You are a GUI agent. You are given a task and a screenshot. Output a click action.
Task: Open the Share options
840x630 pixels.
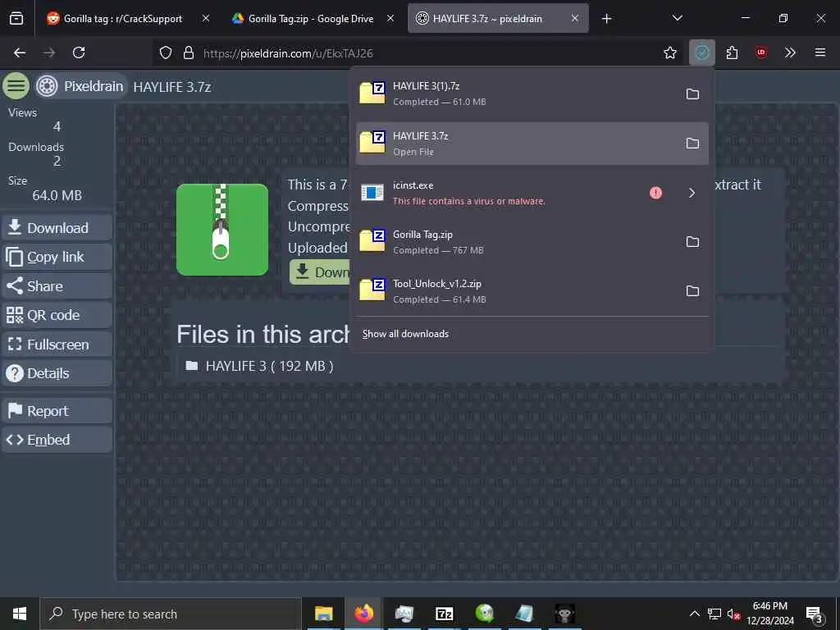click(57, 286)
